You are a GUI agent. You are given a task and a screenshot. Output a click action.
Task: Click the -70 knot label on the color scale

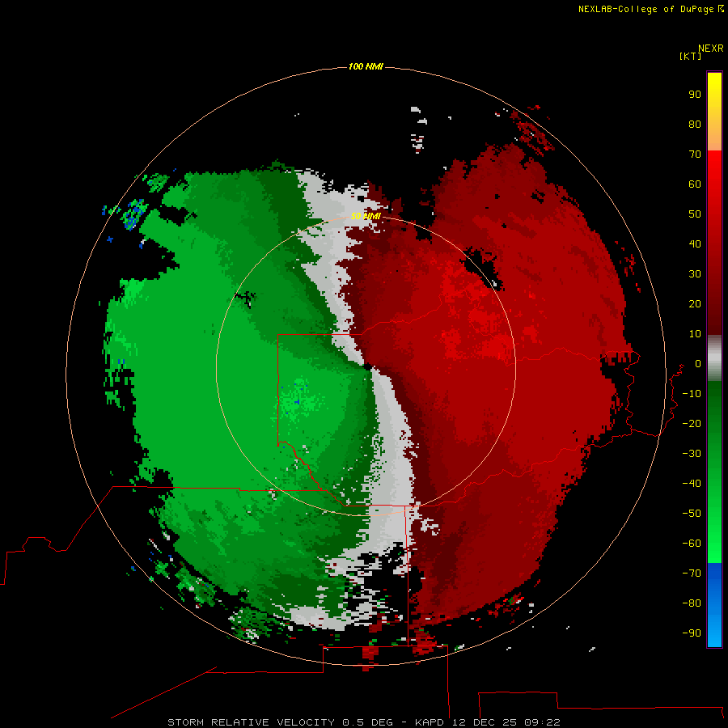click(692, 574)
